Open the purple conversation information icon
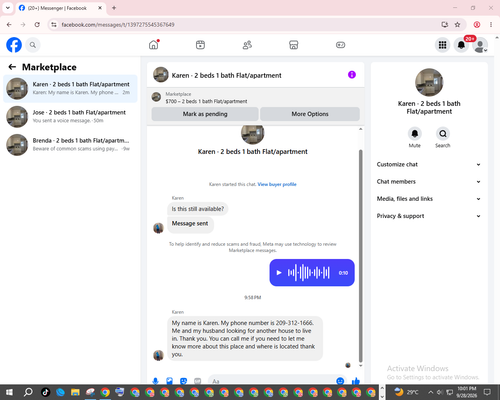This screenshot has width=500, height=400. [x=352, y=75]
